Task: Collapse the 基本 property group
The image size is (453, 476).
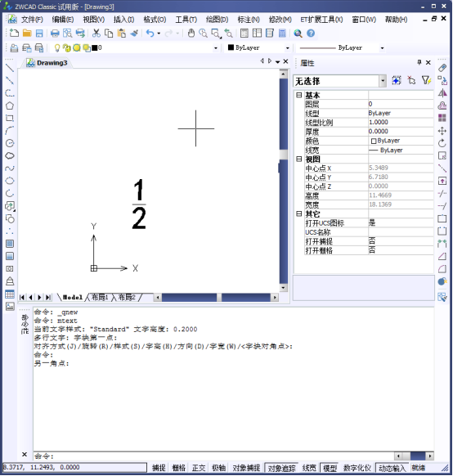Action: pyautogui.click(x=298, y=95)
